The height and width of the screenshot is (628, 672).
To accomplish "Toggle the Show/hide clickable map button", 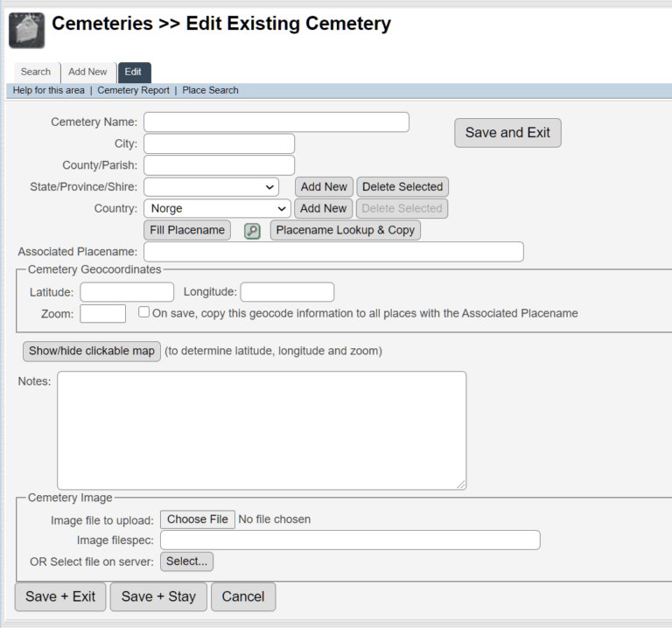I will pos(92,351).
